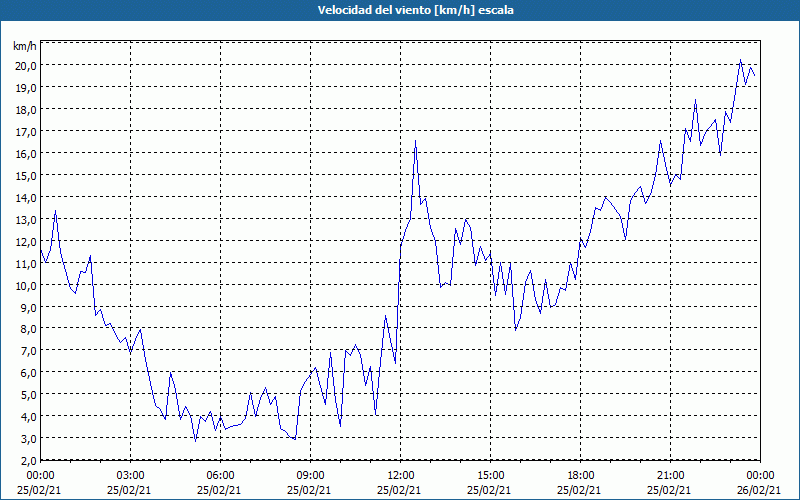Click the '25/02/21' date under 12:00
The height and width of the screenshot is (500, 800).
(x=399, y=490)
